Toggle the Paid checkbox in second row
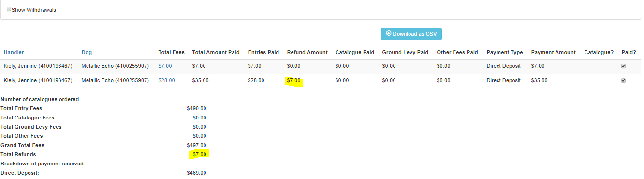The width and height of the screenshot is (644, 179). point(623,81)
